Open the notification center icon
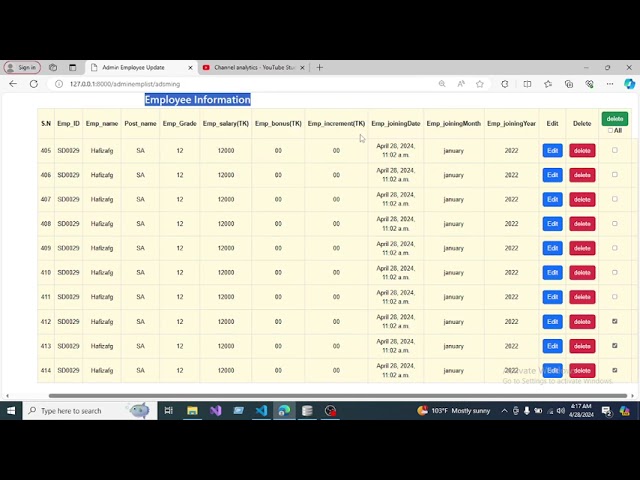Image resolution: width=640 pixels, height=480 pixels. tap(607, 411)
